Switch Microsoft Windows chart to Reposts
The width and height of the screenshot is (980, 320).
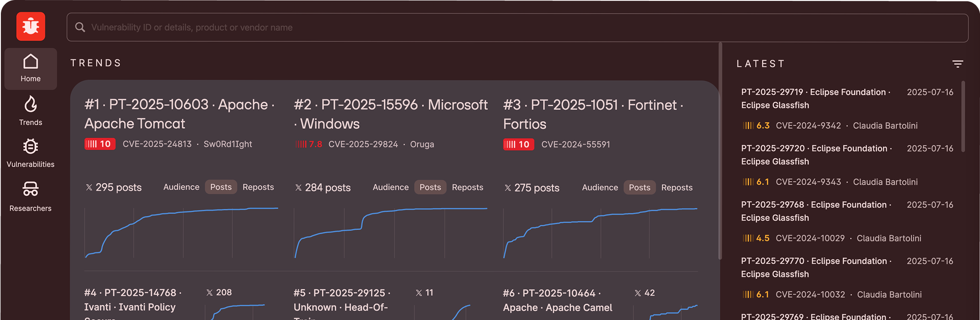[467, 187]
